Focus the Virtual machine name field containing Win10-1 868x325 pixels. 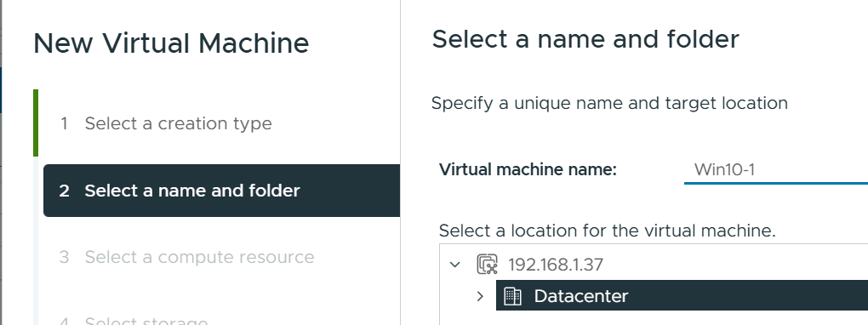[776, 169]
